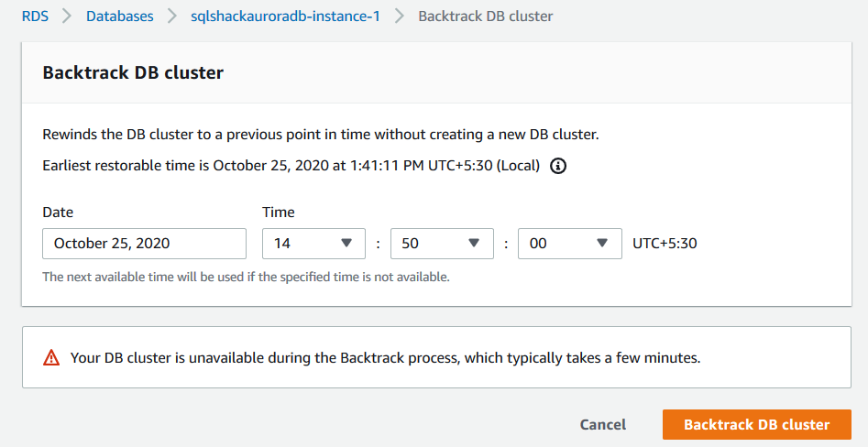868x447 pixels.
Task: Click the Backtrack DB cluster panel heading
Action: [x=133, y=73]
